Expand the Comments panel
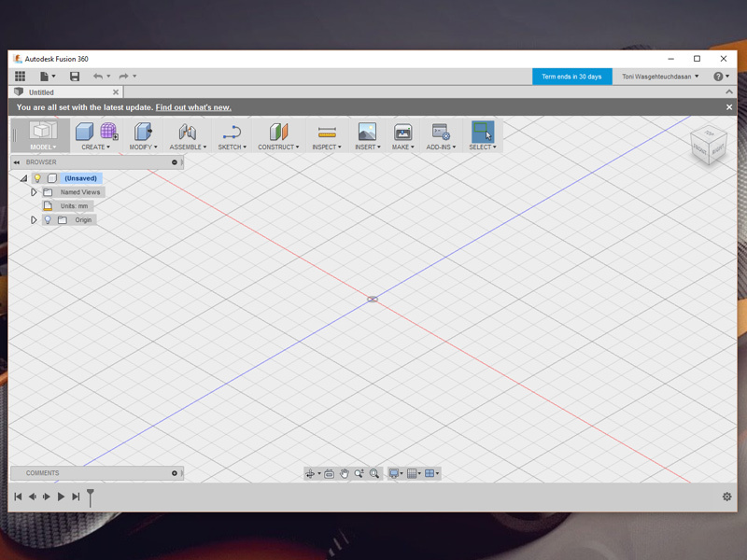The width and height of the screenshot is (747, 560). click(175, 473)
